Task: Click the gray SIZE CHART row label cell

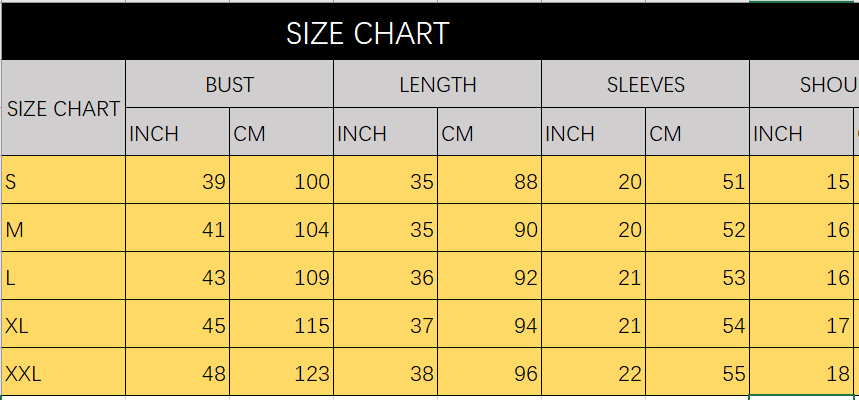Action: pos(64,108)
